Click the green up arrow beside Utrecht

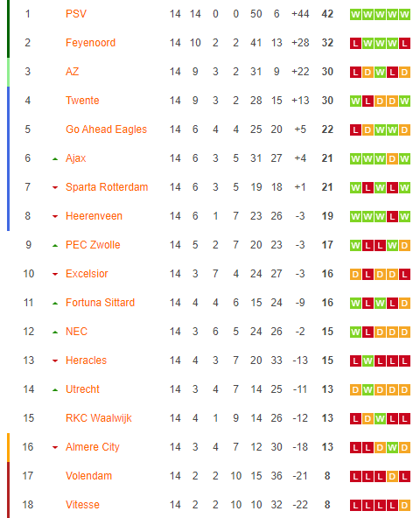click(55, 390)
